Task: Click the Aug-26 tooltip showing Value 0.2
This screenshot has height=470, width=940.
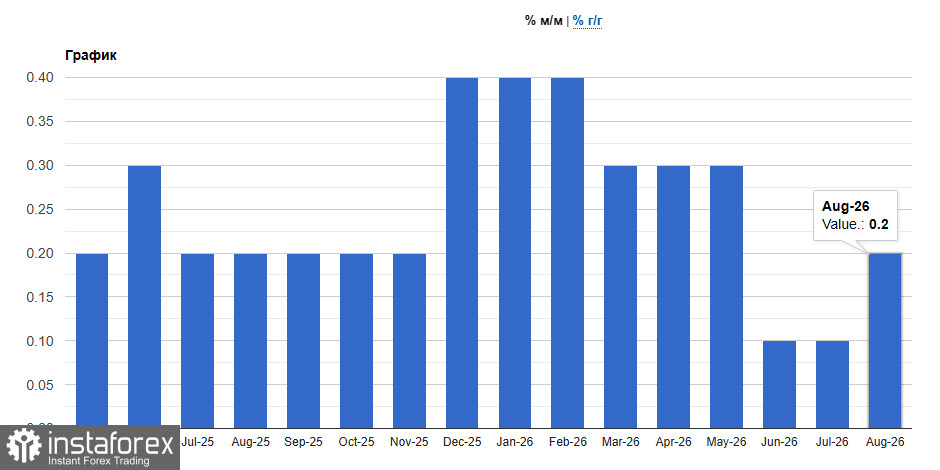Action: [855, 216]
